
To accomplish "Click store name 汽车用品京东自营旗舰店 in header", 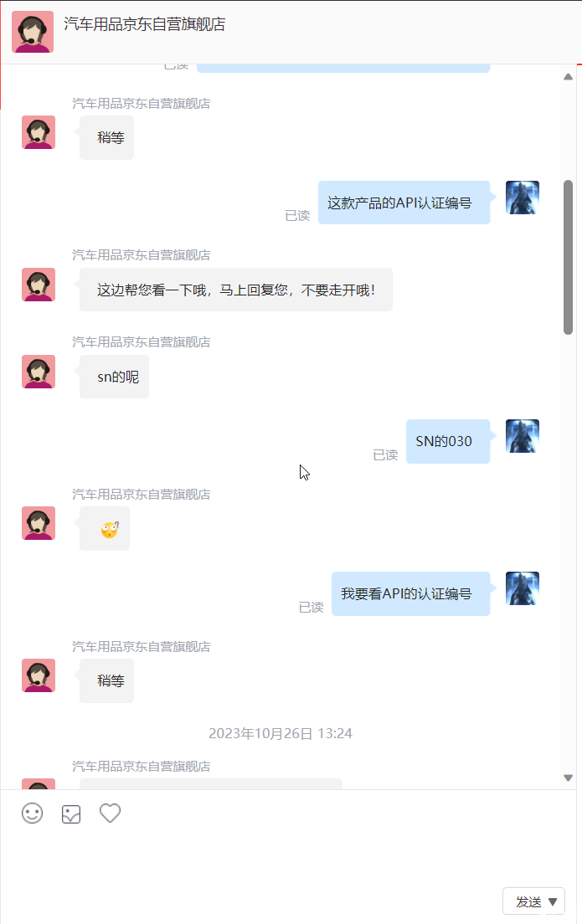I will tap(145, 24).
